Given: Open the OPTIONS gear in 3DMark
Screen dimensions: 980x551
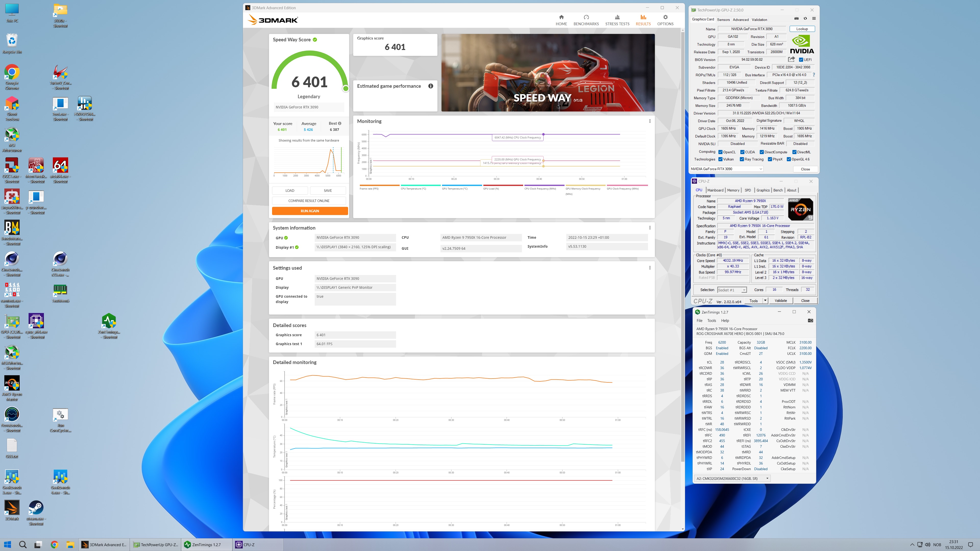Looking at the screenshot, I should pos(665,20).
